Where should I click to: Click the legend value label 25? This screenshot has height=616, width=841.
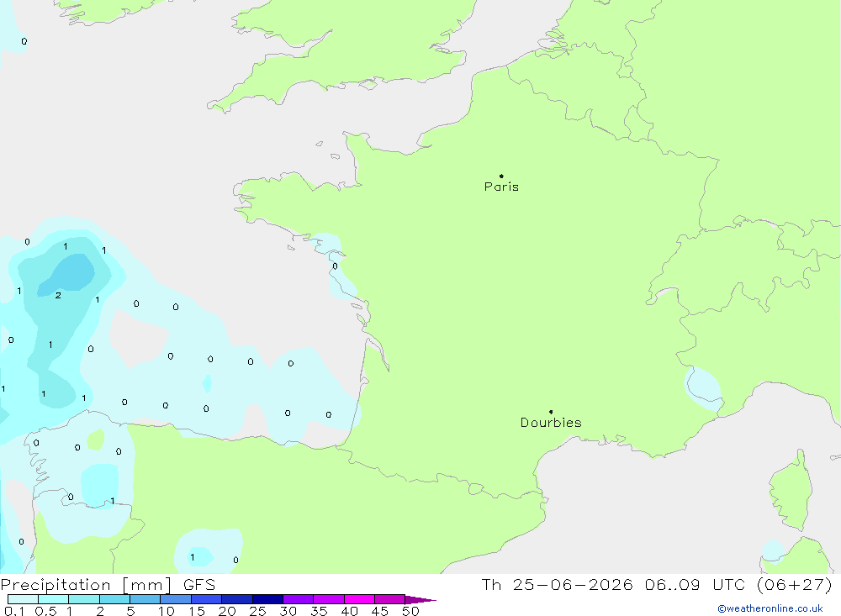coord(257,611)
